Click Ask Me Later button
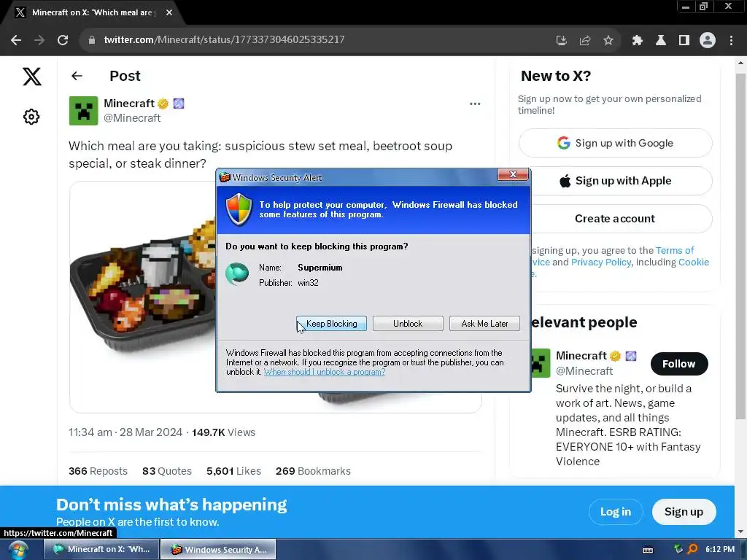 click(x=484, y=323)
